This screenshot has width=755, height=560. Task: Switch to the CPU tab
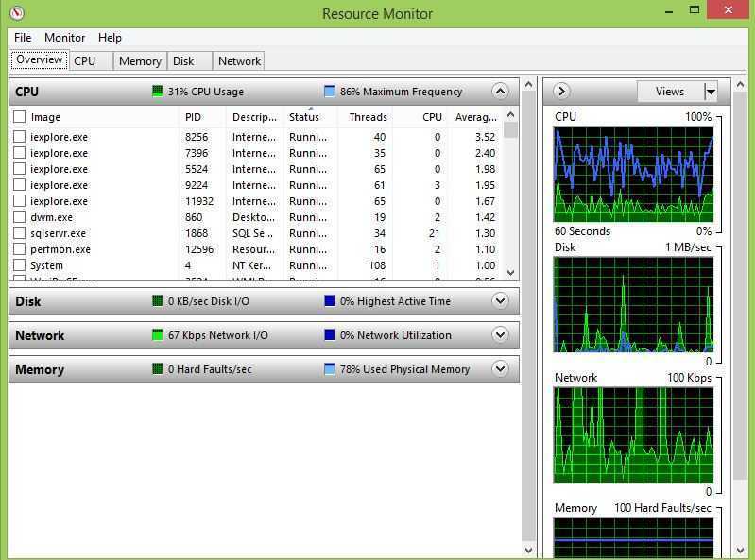tap(91, 61)
